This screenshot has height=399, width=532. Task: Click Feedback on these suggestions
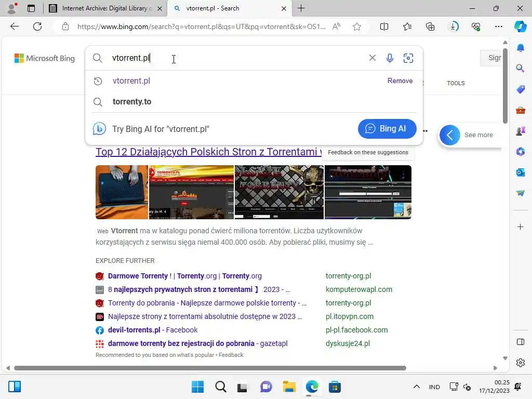point(368,152)
